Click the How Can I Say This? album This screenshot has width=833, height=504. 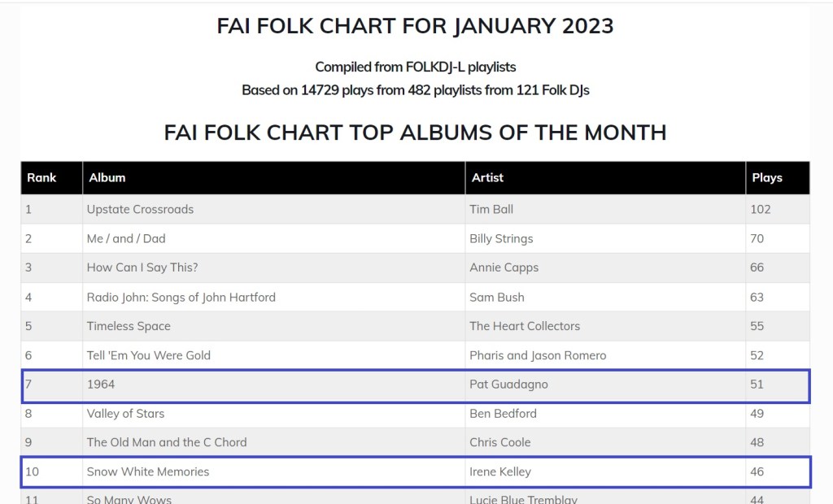pyautogui.click(x=142, y=267)
